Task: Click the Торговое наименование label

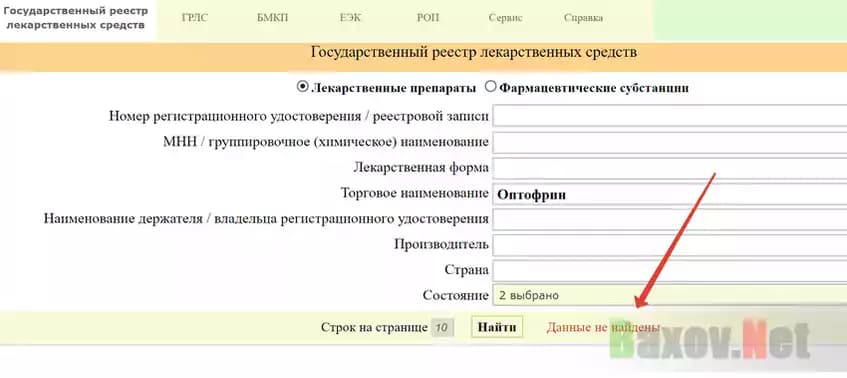Action: pyautogui.click(x=415, y=193)
